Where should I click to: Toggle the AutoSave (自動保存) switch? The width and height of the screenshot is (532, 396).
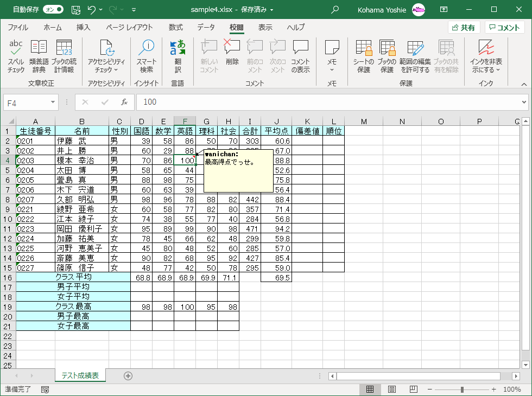click(x=53, y=9)
